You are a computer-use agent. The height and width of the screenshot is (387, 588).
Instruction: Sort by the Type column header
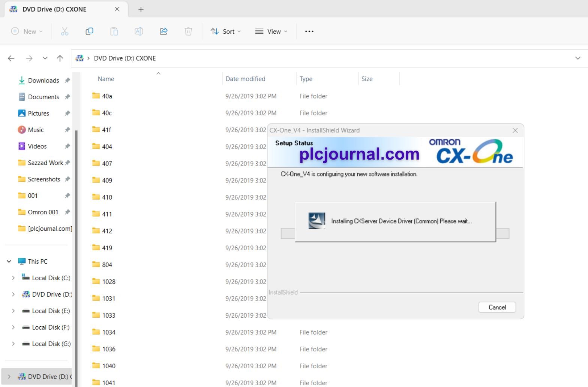click(306, 79)
